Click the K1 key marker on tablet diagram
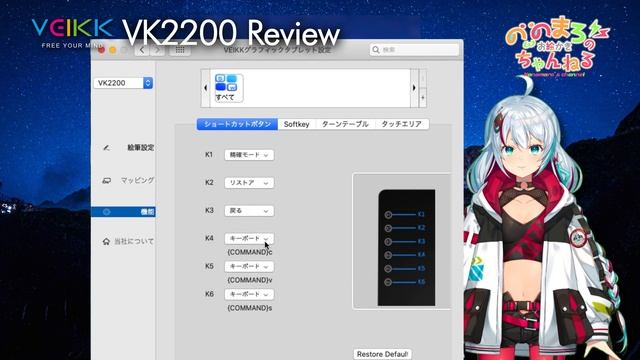Image resolution: width=640 pixels, height=360 pixels. point(389,215)
